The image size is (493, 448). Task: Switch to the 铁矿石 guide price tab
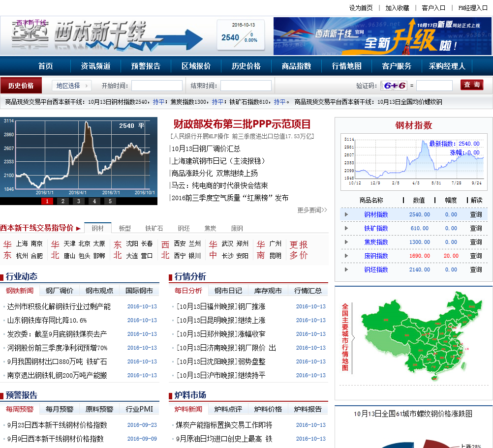click(154, 228)
